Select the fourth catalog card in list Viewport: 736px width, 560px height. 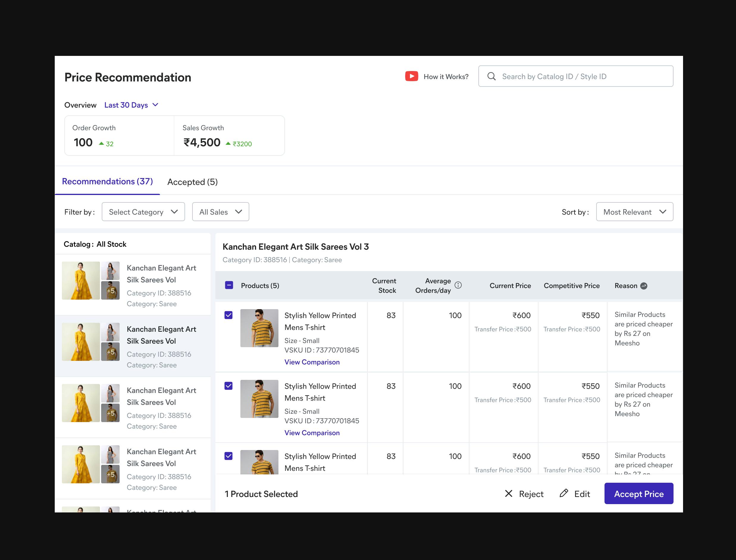132,469
